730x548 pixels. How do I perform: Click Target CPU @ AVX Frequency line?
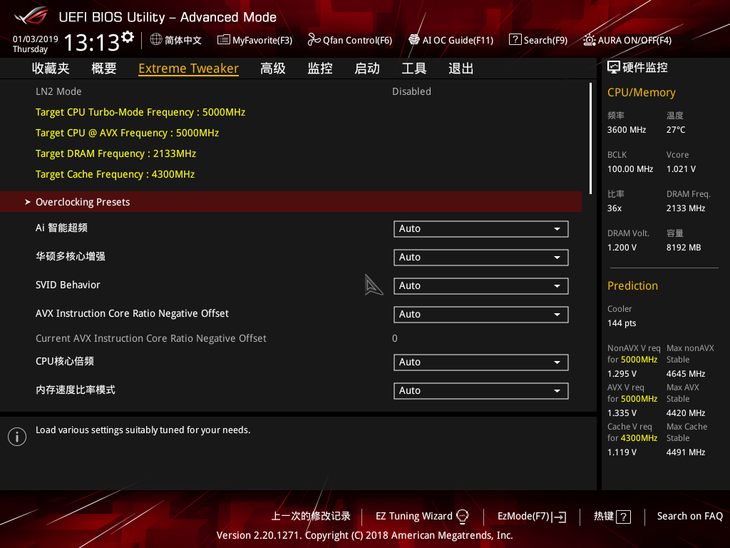[x=127, y=133]
